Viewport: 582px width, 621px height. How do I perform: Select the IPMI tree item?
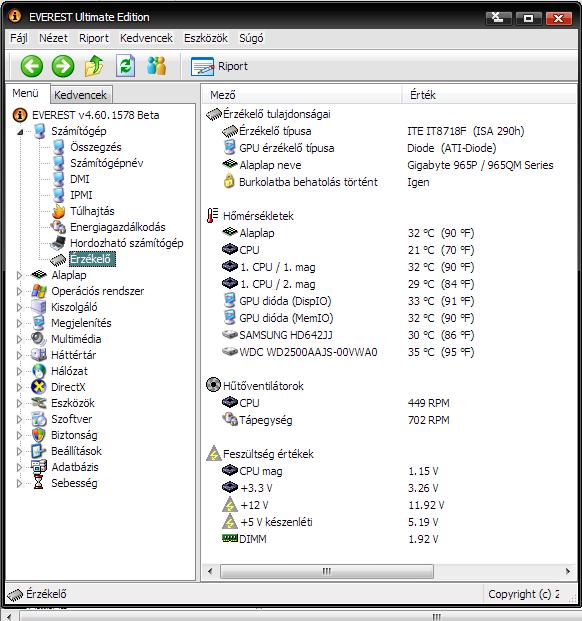point(81,195)
